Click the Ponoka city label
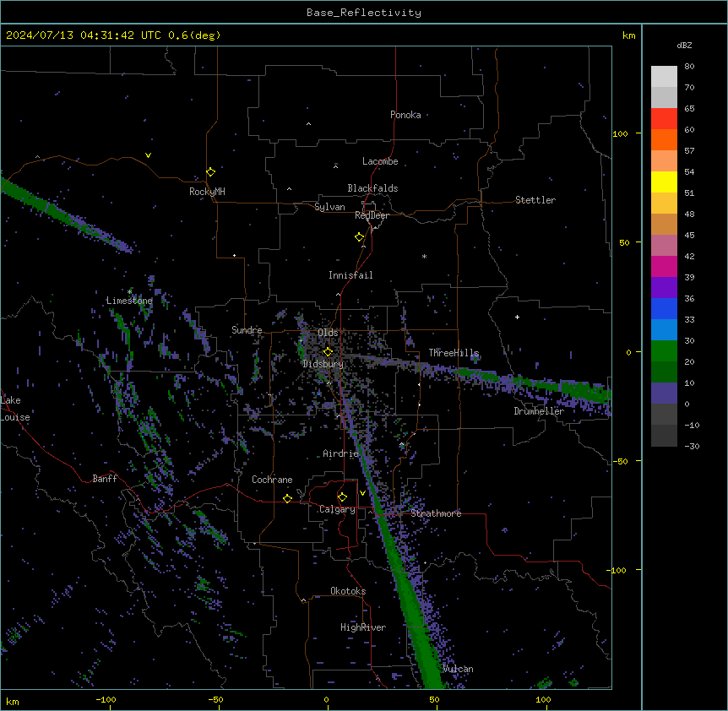This screenshot has height=711, width=728. pos(405,115)
